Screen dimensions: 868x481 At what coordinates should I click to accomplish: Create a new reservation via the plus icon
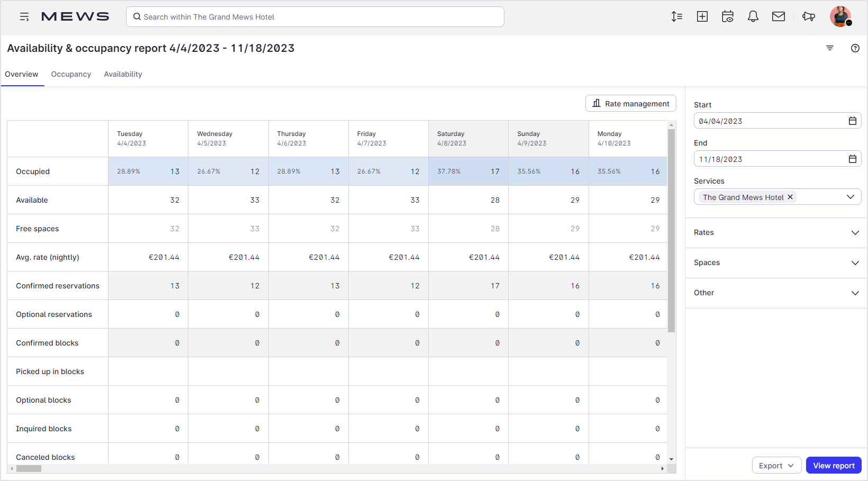tap(702, 16)
